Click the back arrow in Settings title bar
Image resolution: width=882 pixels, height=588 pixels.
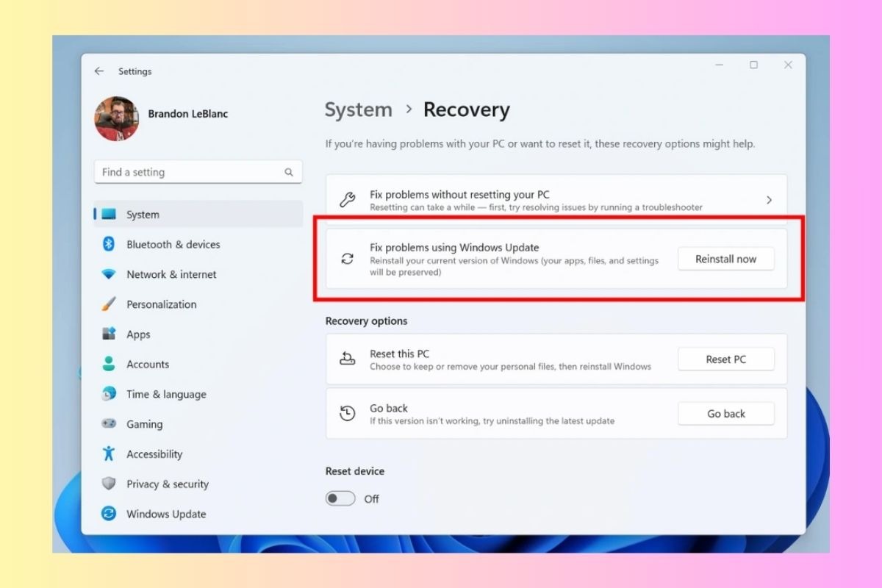tap(99, 71)
